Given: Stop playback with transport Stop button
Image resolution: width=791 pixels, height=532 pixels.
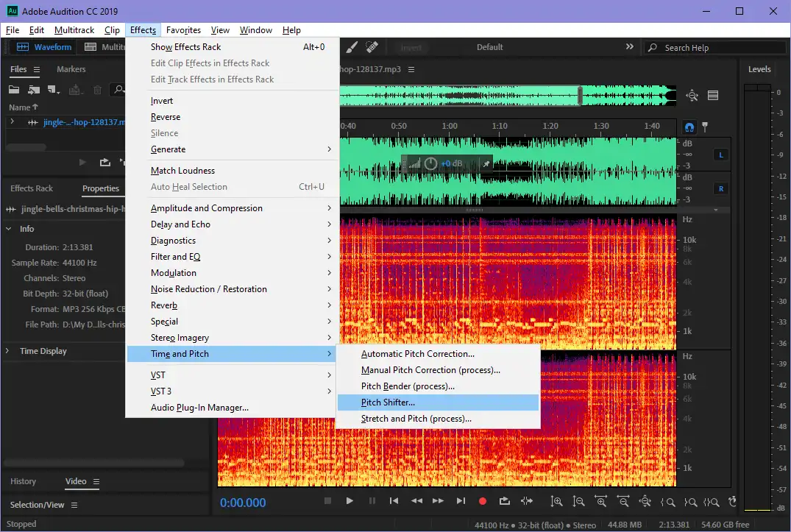Looking at the screenshot, I should point(327,501).
